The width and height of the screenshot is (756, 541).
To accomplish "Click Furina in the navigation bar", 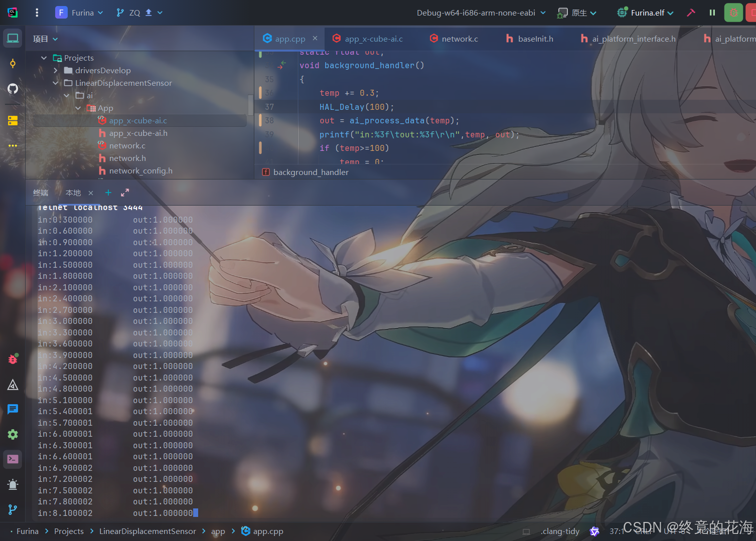I will point(28,531).
